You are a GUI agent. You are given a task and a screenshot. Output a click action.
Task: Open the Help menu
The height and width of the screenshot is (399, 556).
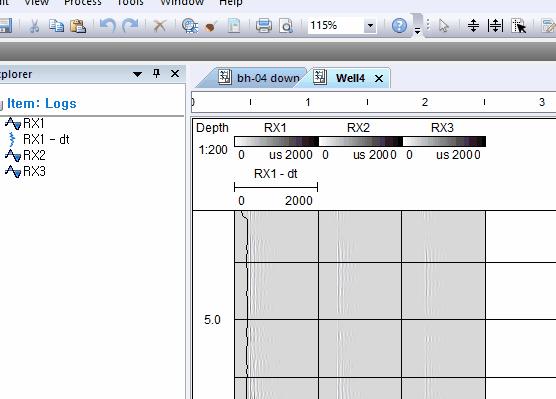coord(230,2)
